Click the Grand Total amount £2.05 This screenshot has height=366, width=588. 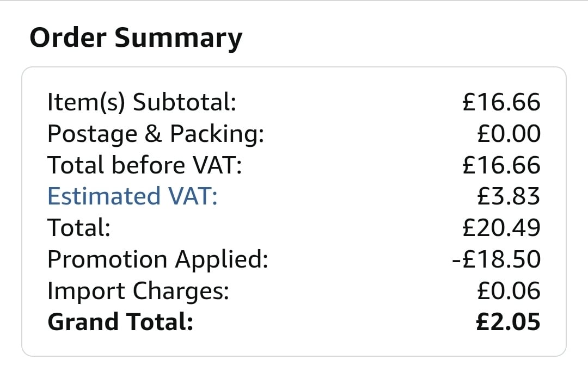click(x=508, y=322)
